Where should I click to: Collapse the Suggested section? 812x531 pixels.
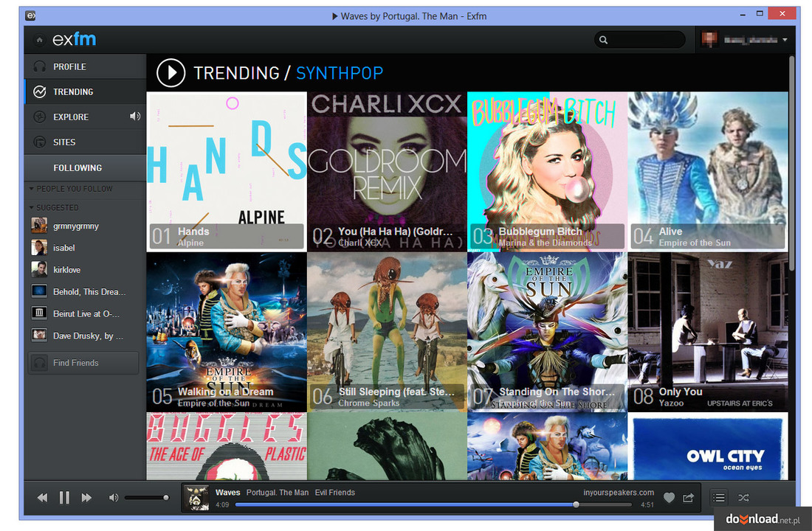pos(32,207)
